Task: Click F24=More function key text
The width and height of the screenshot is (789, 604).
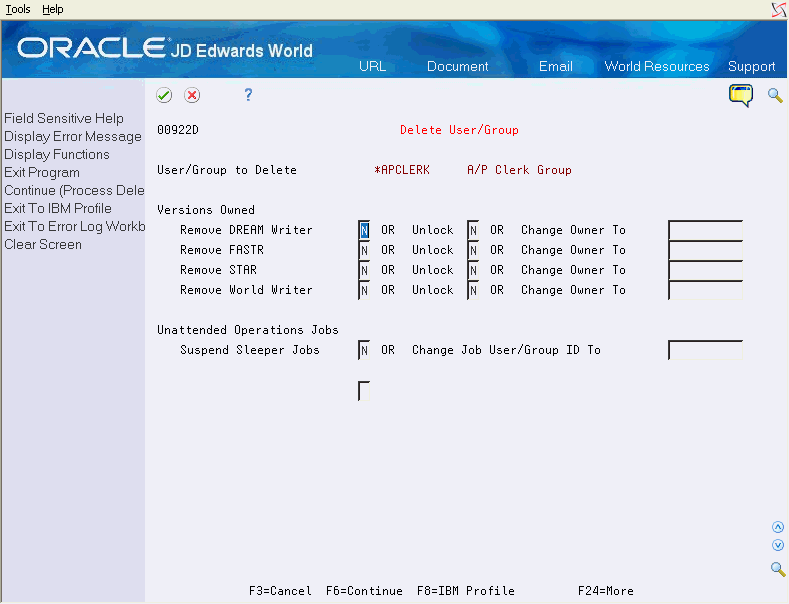Action: [606, 591]
